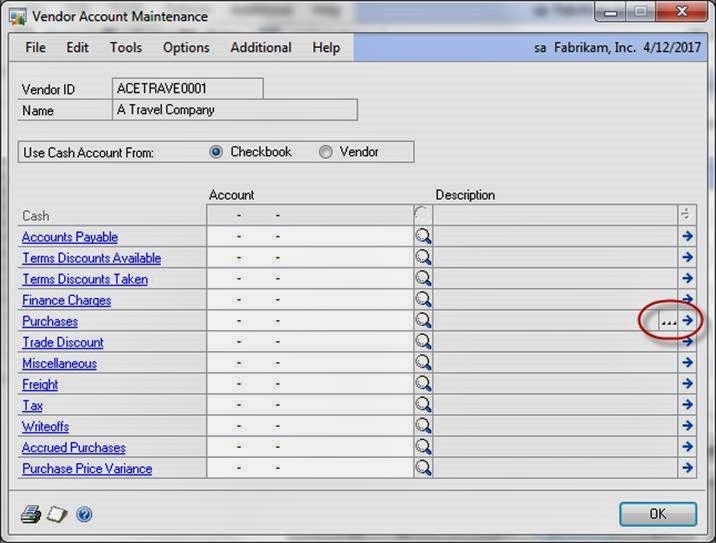
Task: Follow the Trade Discount link
Action: [63, 342]
